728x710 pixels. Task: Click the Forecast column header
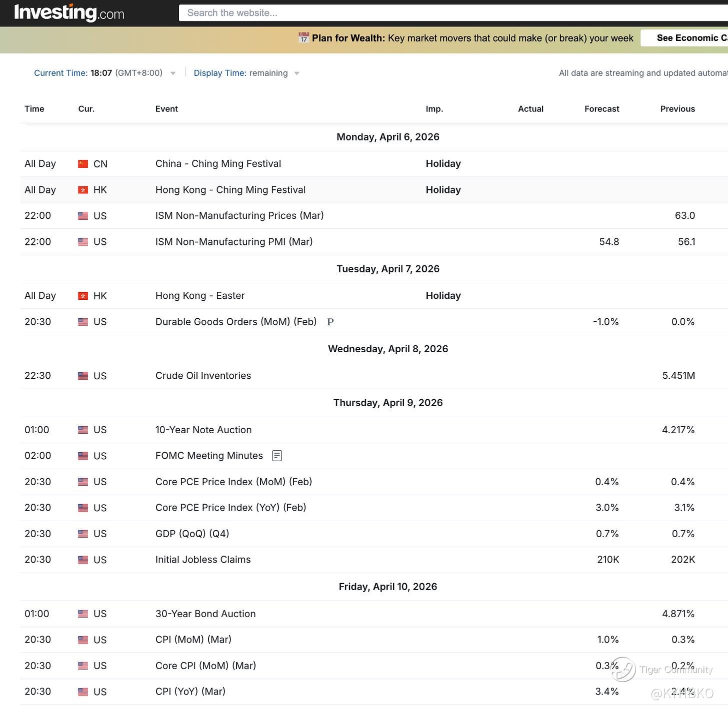601,109
